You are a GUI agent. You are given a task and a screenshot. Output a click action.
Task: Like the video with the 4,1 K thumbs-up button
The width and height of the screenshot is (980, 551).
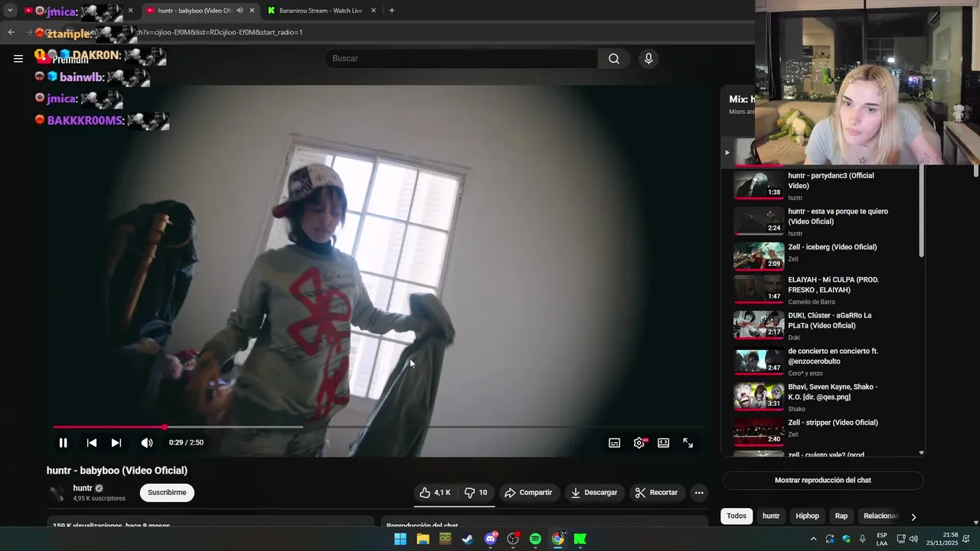435,493
